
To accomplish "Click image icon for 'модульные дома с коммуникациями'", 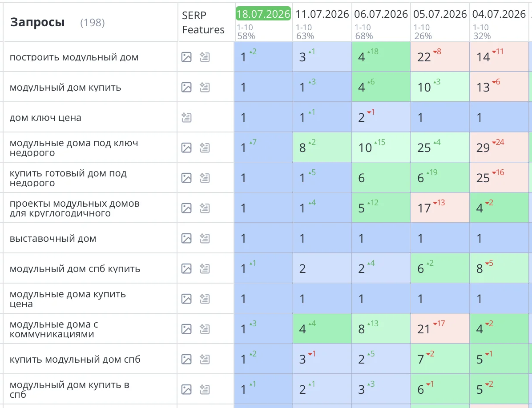I will pyautogui.click(x=186, y=329).
